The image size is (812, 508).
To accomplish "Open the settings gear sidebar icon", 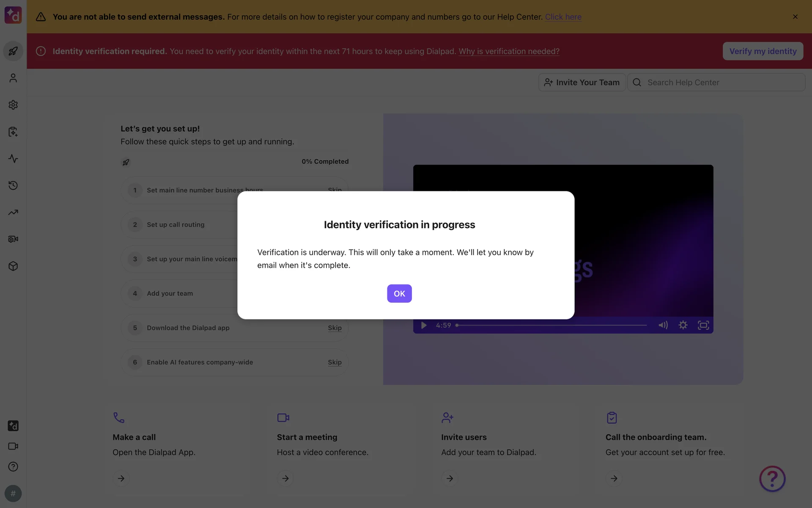I will (13, 105).
